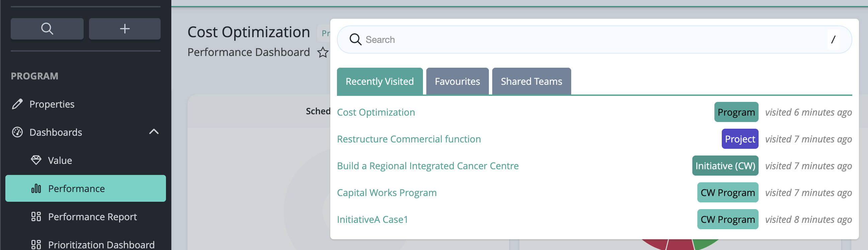Collapse the Dashboards section chevron

(x=154, y=132)
